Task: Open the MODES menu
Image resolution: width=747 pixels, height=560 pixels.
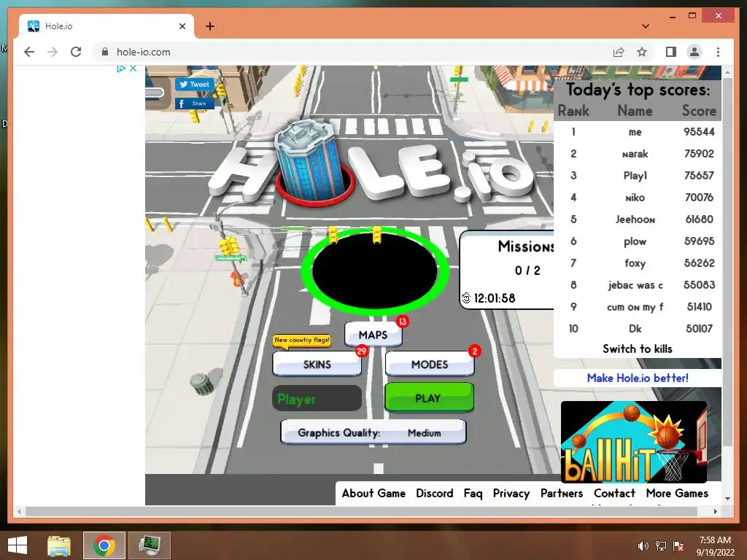Action: click(429, 365)
